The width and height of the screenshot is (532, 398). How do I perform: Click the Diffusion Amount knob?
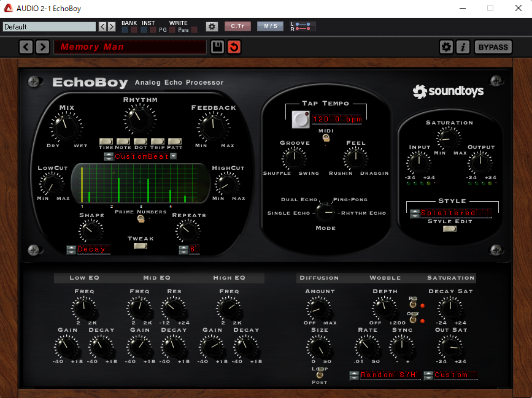[319, 308]
